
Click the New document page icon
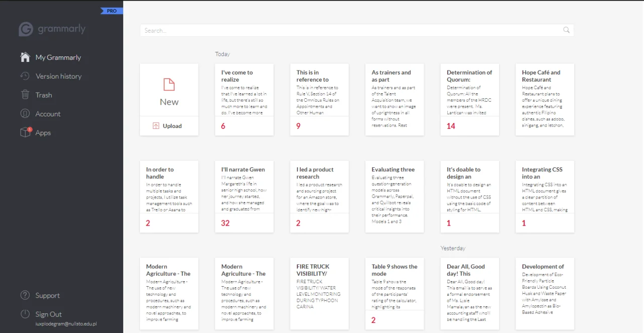point(169,84)
